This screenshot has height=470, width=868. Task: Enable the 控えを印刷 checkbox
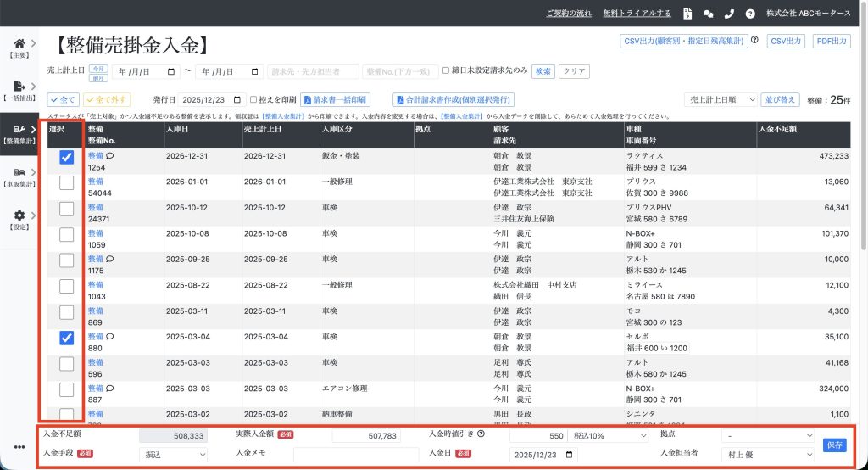[x=254, y=100]
